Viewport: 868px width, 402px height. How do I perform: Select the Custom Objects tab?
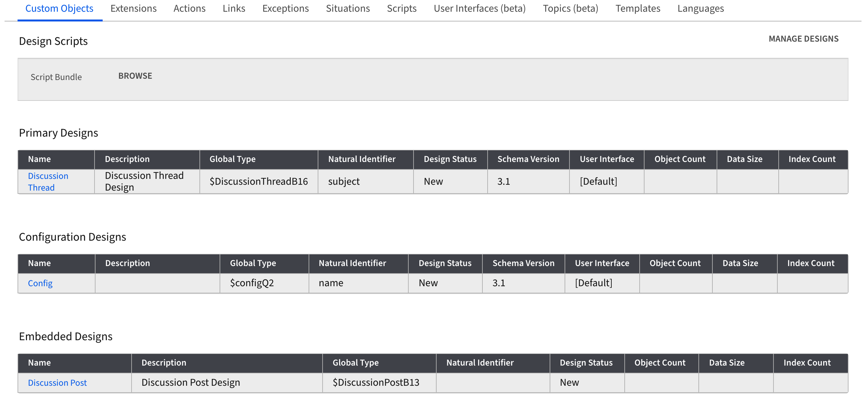(x=59, y=8)
